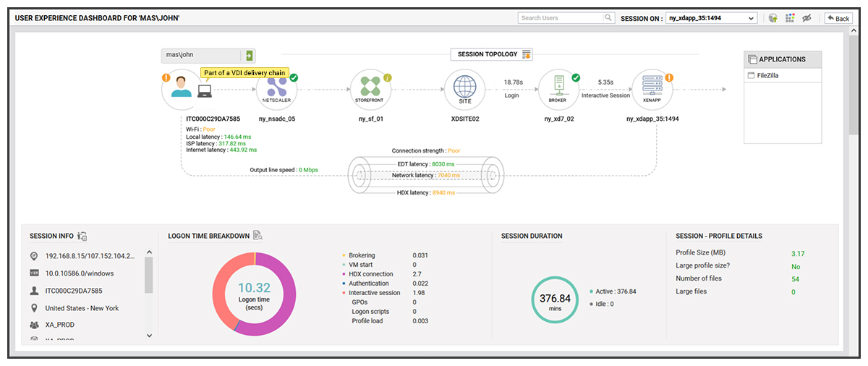Click orange alert badge on user node
Viewport: 868px width, 366px height.
point(166,77)
